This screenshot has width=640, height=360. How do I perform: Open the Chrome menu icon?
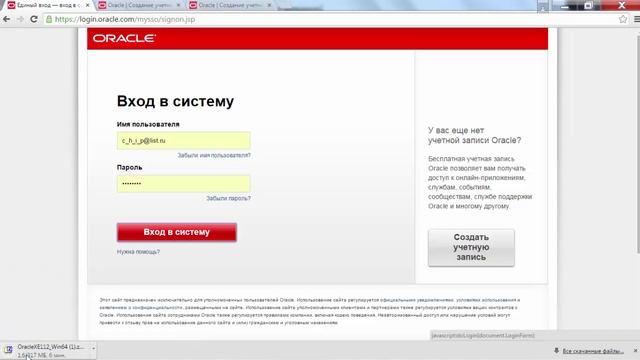point(636,19)
